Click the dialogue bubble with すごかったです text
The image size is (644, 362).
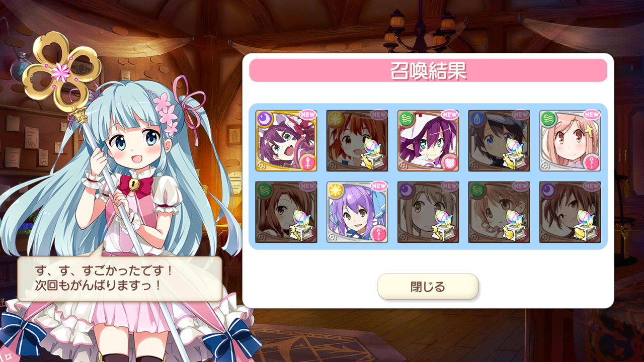pyautogui.click(x=119, y=278)
